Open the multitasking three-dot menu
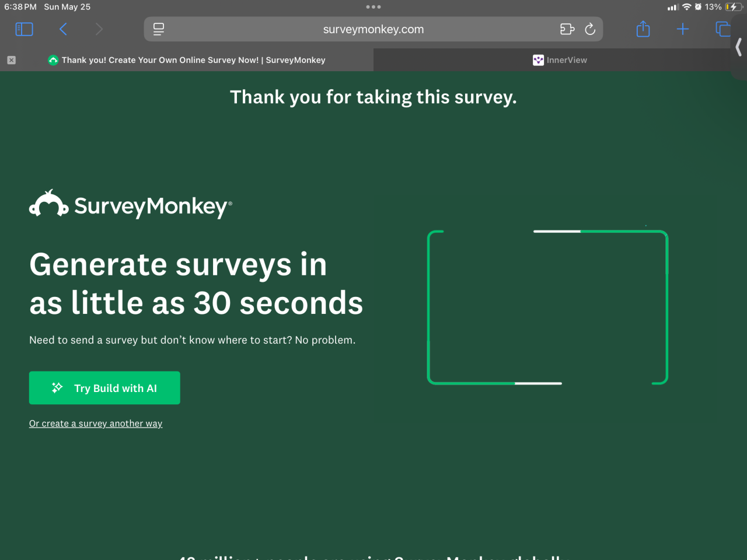This screenshot has width=747, height=560. tap(373, 7)
